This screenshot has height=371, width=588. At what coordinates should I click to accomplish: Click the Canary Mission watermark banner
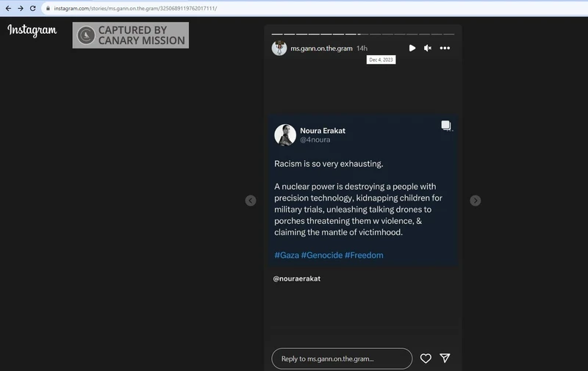pyautogui.click(x=130, y=35)
